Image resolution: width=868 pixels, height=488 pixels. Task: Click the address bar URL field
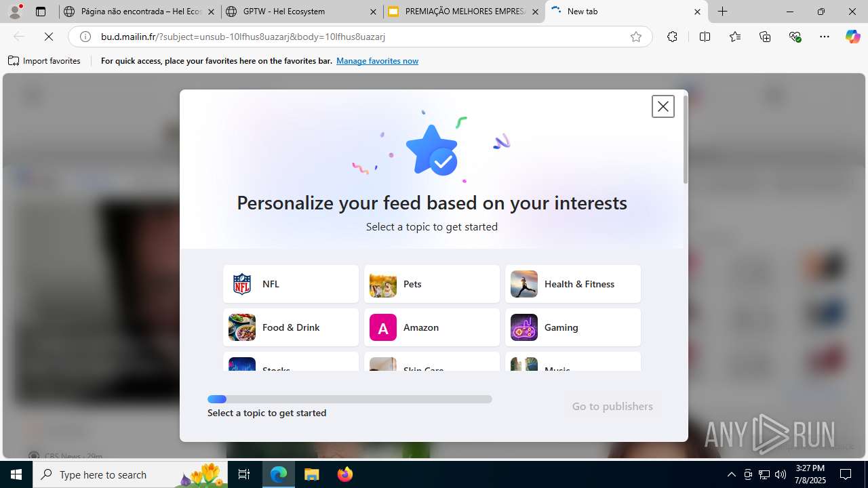pos(359,37)
